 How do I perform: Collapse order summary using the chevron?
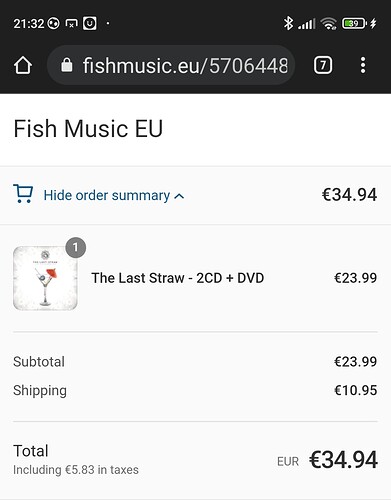[179, 196]
